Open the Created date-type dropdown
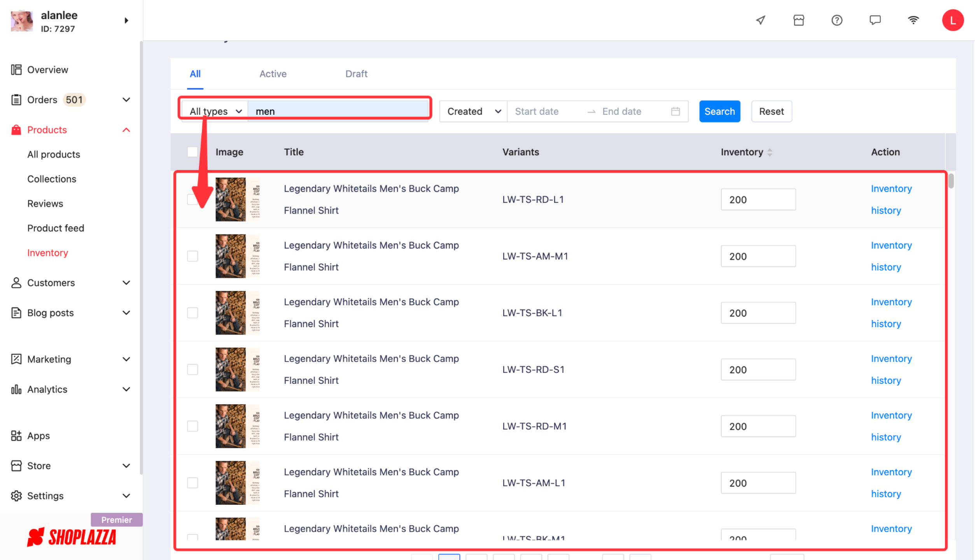The width and height of the screenshot is (975, 560). 473,112
